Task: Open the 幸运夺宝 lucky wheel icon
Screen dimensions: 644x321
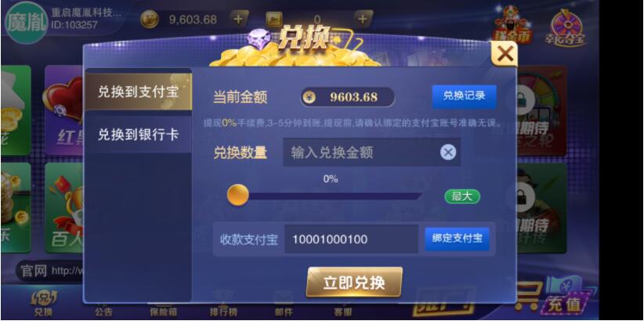Action: pyautogui.click(x=566, y=27)
